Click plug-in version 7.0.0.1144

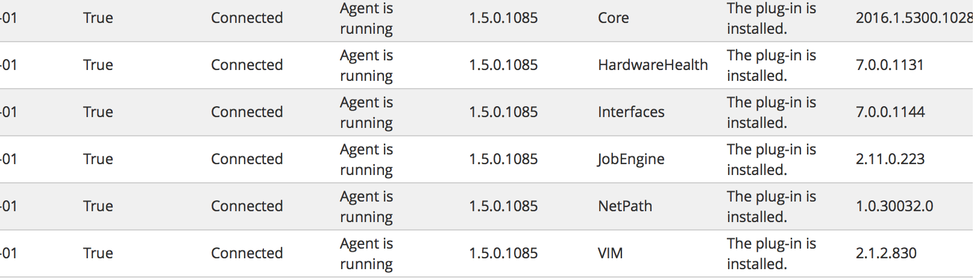(x=890, y=112)
